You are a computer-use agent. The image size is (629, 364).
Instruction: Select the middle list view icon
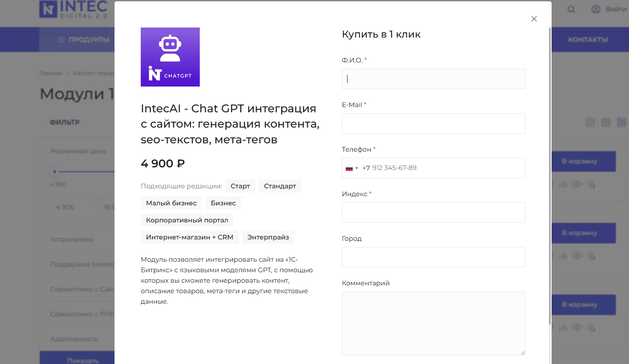605,122
